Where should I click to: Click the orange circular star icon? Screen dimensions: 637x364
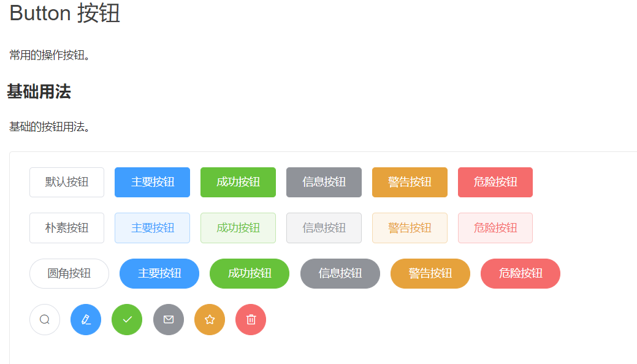[210, 319]
